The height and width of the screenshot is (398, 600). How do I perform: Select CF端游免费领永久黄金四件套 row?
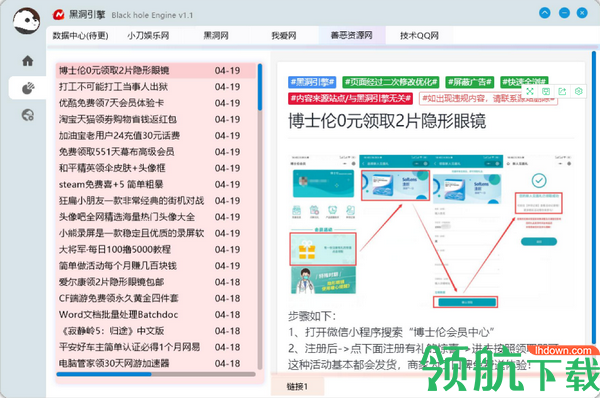coord(156,298)
